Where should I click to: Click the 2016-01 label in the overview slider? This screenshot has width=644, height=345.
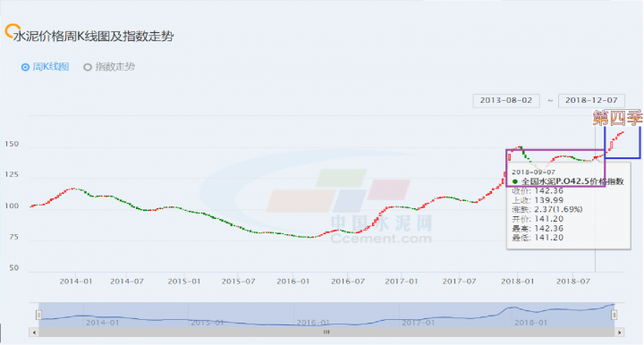pyautogui.click(x=313, y=323)
